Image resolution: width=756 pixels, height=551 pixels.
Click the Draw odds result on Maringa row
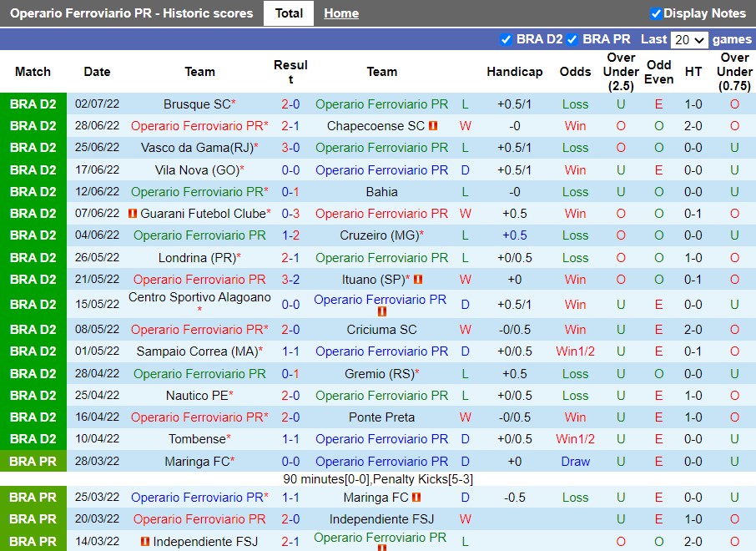[575, 462]
